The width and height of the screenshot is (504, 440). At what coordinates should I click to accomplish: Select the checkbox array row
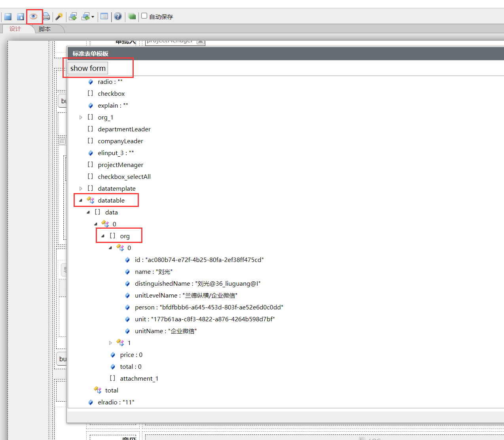pos(111,94)
